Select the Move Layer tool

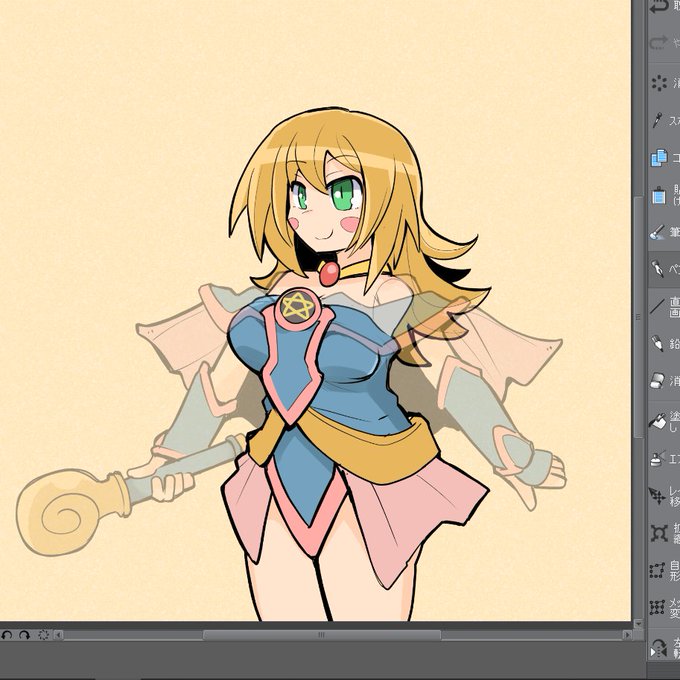(657, 495)
